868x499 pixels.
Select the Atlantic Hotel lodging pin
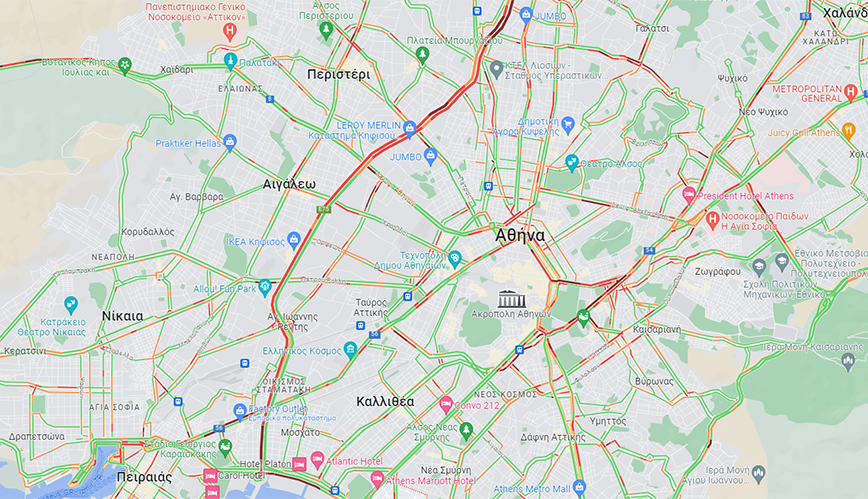coord(317,460)
